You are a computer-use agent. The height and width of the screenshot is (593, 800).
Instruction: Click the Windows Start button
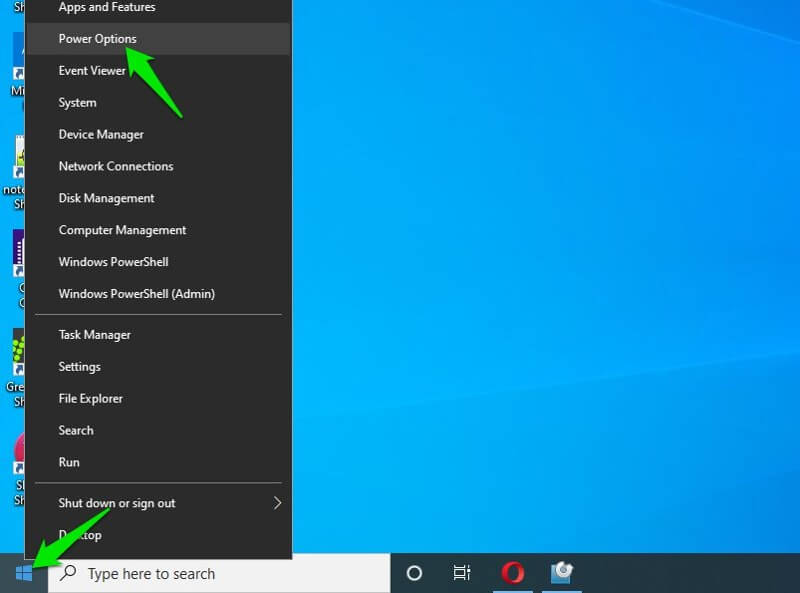[x=23, y=574]
